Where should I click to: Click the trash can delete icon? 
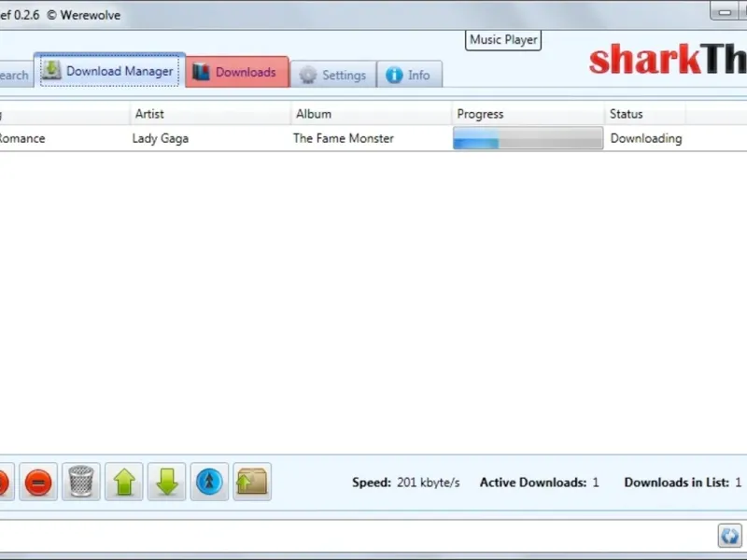tap(81, 482)
